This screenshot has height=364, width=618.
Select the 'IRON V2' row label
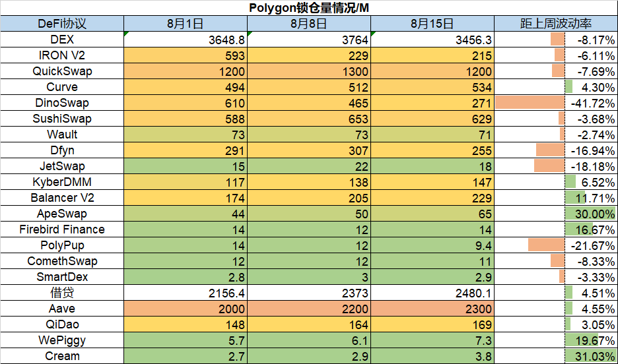(x=62, y=55)
